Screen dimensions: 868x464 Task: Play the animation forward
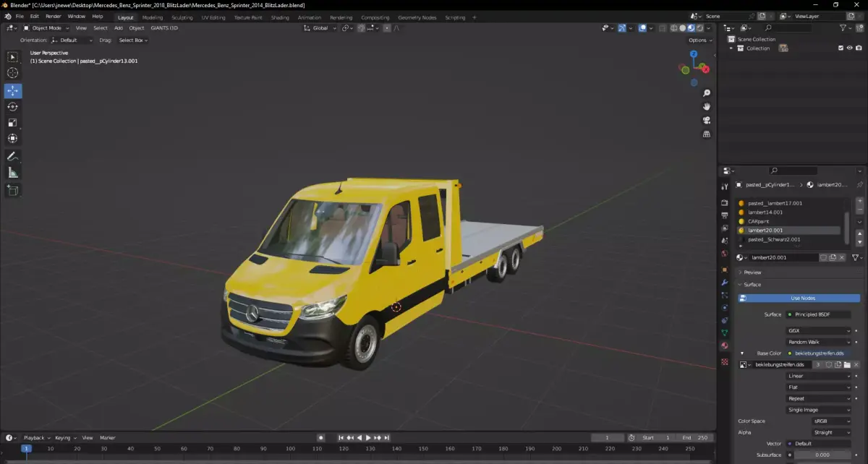pos(368,438)
